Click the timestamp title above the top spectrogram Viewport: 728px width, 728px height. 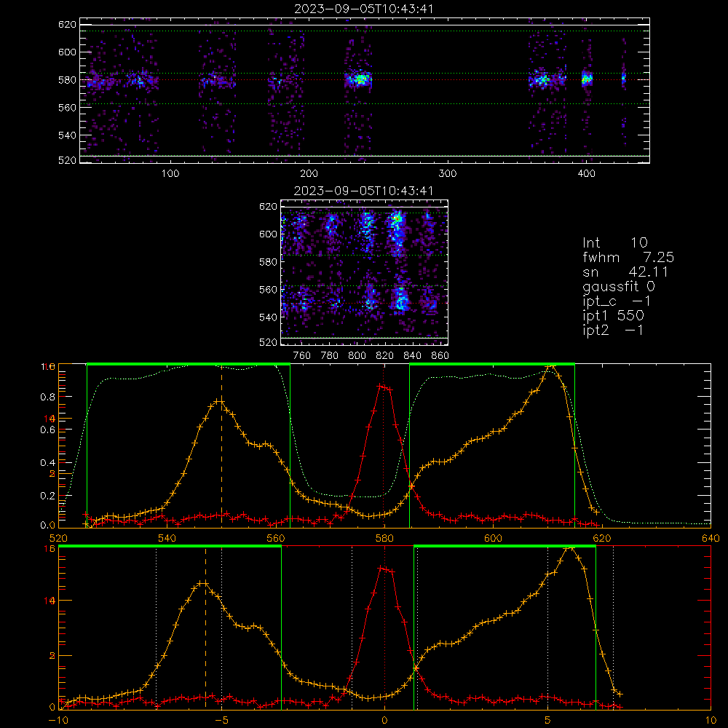pyautogui.click(x=363, y=8)
